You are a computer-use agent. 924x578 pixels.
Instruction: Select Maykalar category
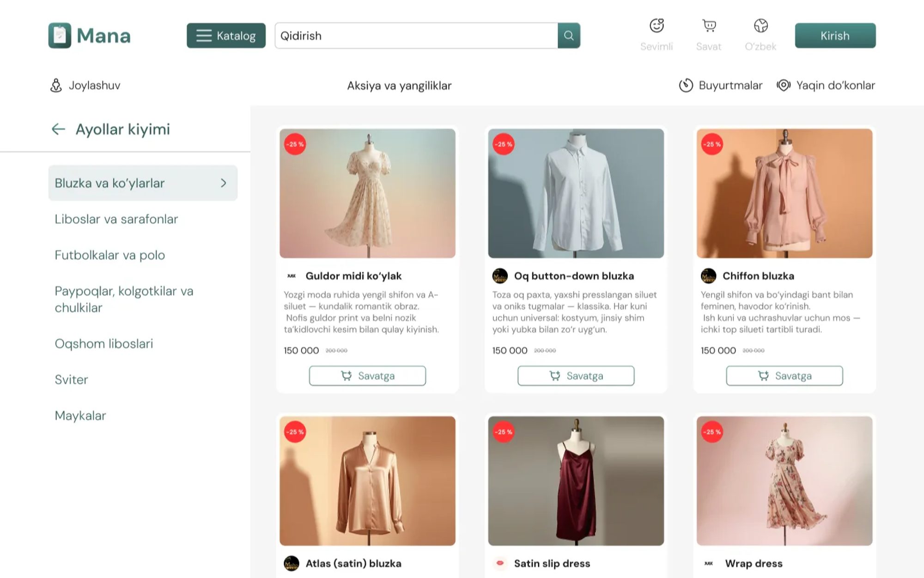pos(80,416)
